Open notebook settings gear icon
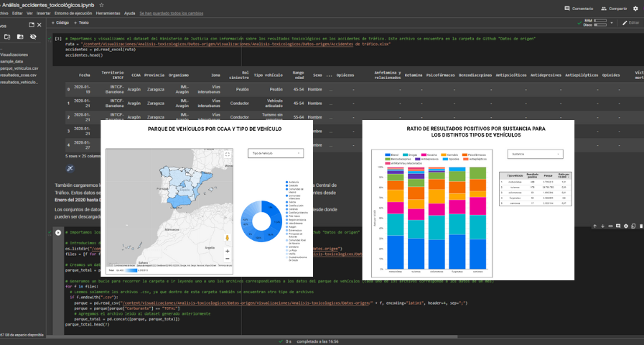The width and height of the screenshot is (644, 345). pyautogui.click(x=636, y=9)
